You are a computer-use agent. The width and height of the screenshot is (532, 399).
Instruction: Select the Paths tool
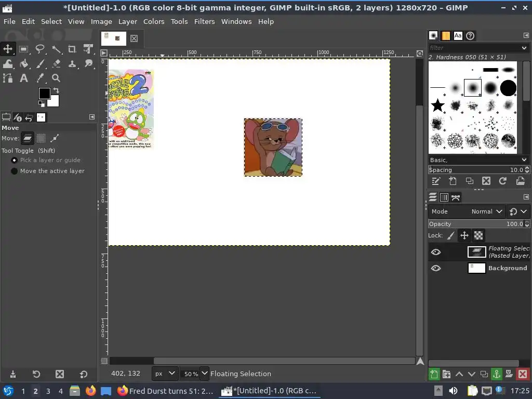pos(7,78)
